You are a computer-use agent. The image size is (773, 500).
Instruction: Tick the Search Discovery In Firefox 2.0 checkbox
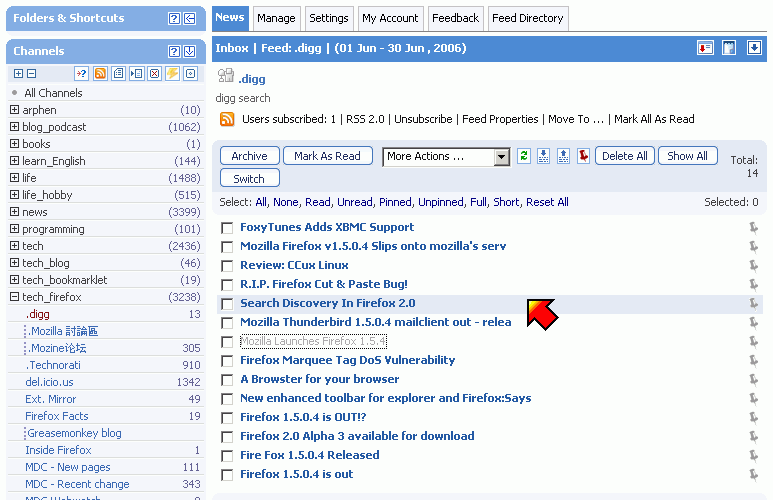[227, 304]
